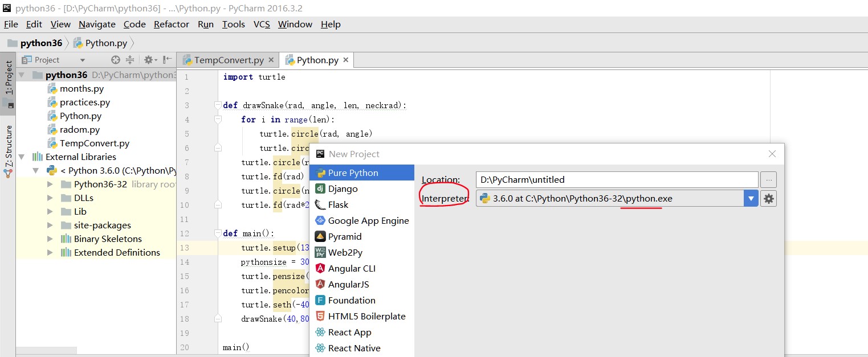Image resolution: width=868 pixels, height=357 pixels.
Task: Open the View menu
Action: tap(60, 24)
